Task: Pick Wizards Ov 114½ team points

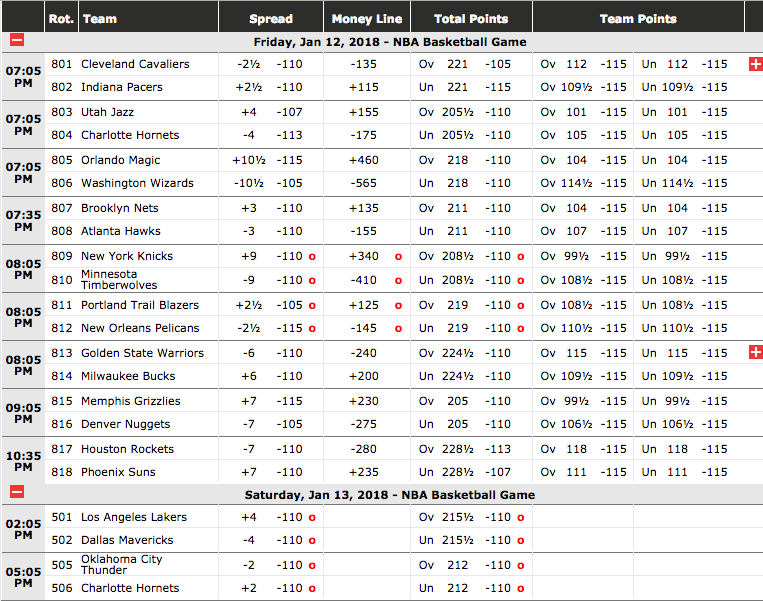Action: pyautogui.click(x=583, y=183)
